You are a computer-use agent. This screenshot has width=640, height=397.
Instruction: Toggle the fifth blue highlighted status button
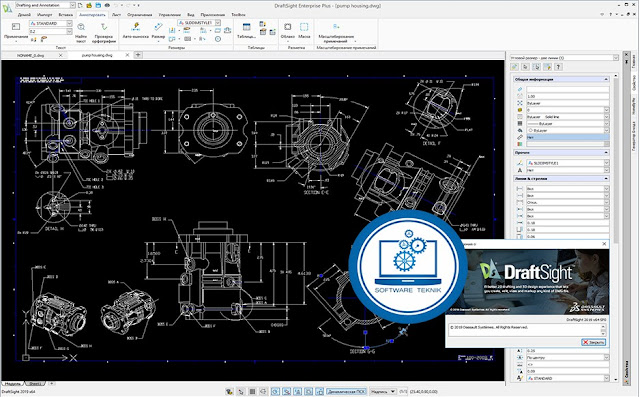pos(320,392)
